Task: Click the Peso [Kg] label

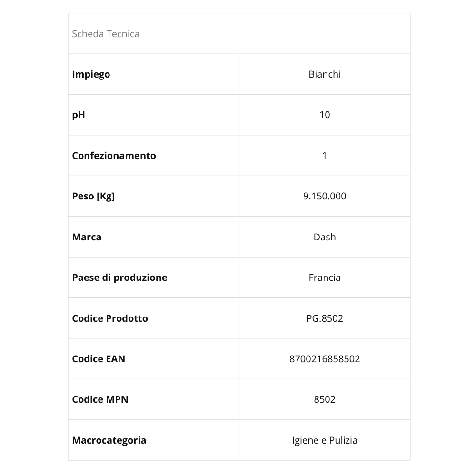Action: (x=93, y=196)
